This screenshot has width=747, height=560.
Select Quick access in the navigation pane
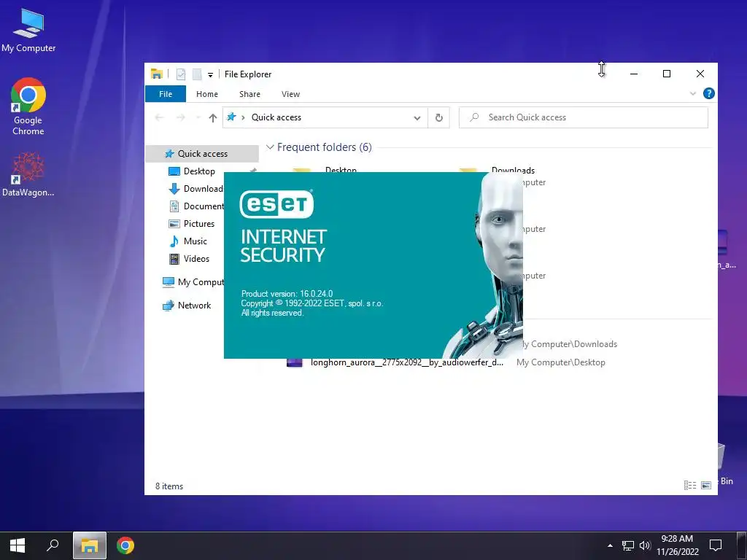point(202,154)
